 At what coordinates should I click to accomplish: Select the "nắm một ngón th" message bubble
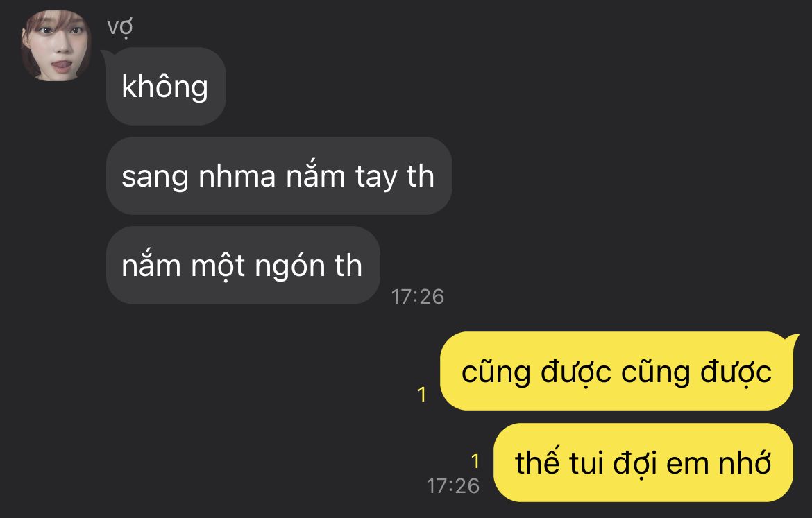[243, 266]
